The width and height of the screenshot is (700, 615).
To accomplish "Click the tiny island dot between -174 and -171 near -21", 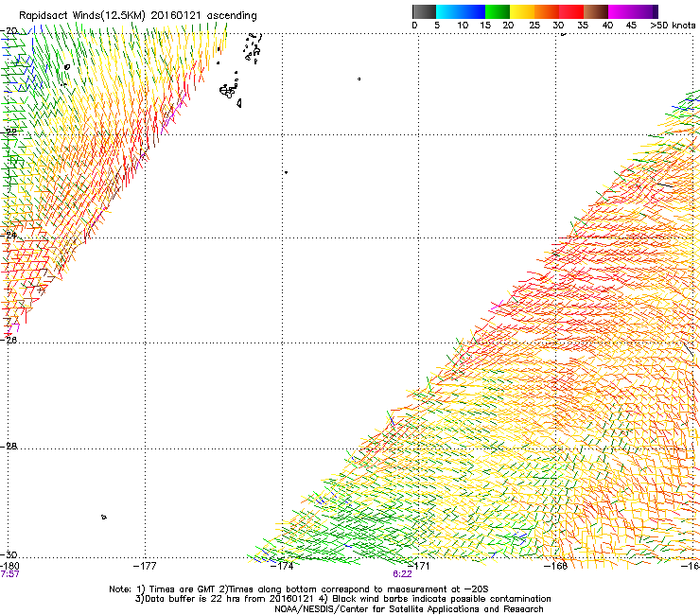I will click(359, 79).
